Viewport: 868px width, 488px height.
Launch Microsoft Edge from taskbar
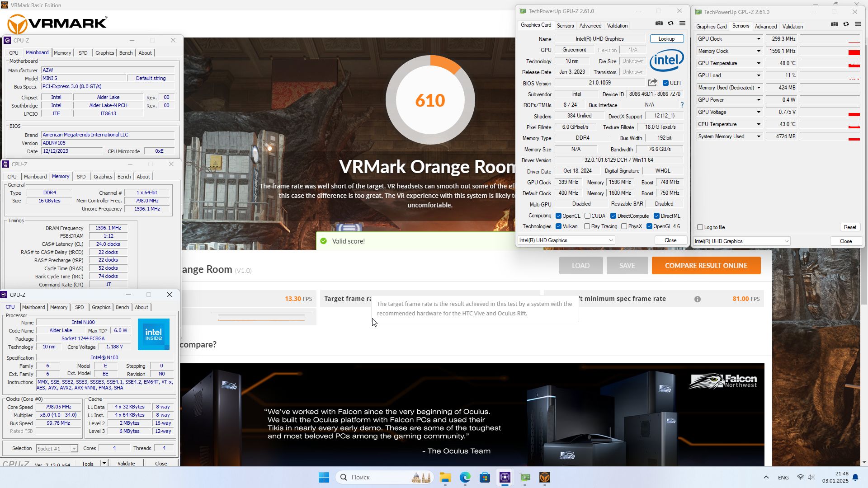pyautogui.click(x=465, y=477)
